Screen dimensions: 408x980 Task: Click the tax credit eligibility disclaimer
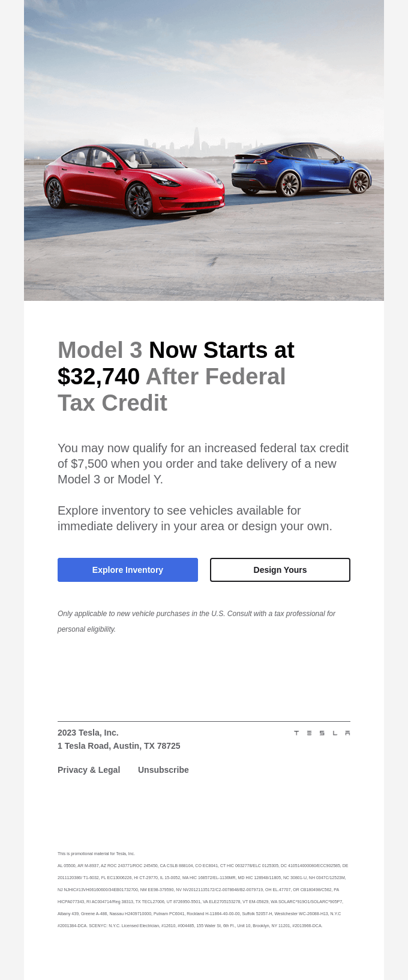196,621
